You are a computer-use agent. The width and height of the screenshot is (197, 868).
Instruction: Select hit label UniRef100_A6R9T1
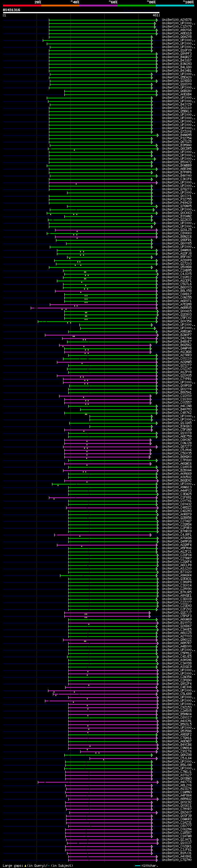177,301
